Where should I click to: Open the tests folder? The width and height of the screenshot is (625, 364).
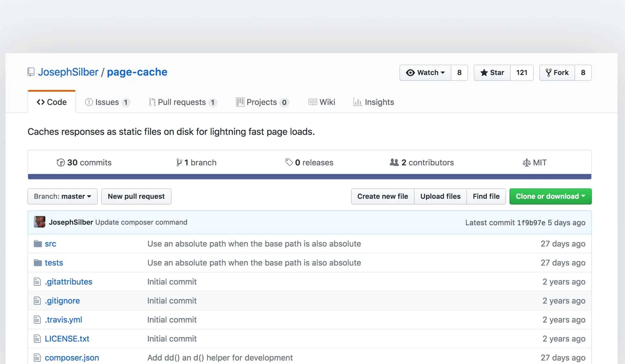[54, 263]
